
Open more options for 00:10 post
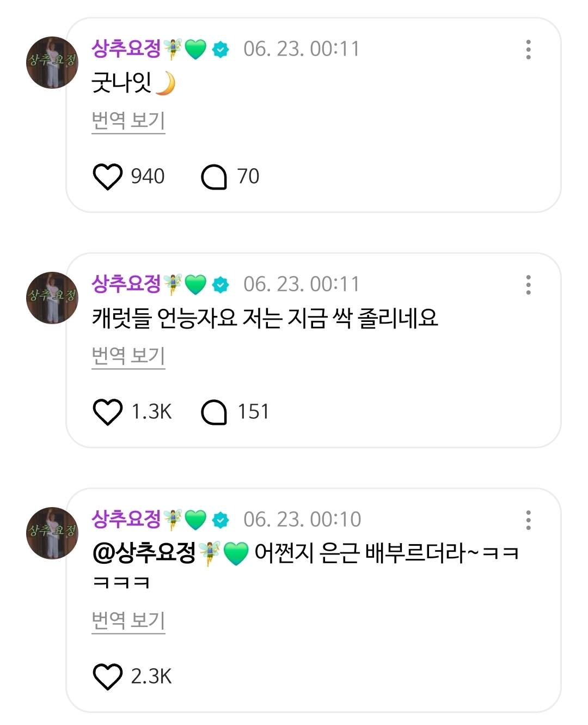(x=528, y=520)
